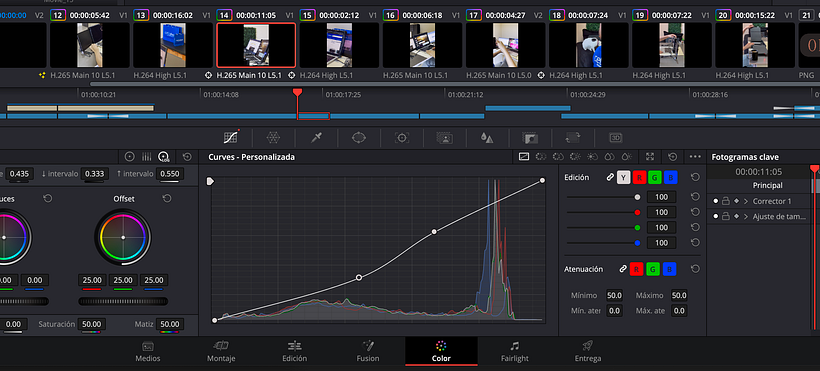Expand the Curves panel view
This screenshot has height=371, width=820.
(x=650, y=156)
